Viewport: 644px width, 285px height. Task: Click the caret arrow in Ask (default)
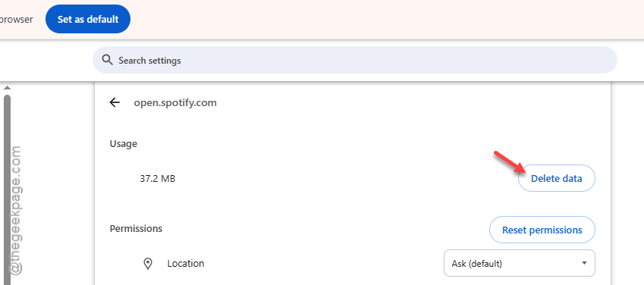(584, 263)
